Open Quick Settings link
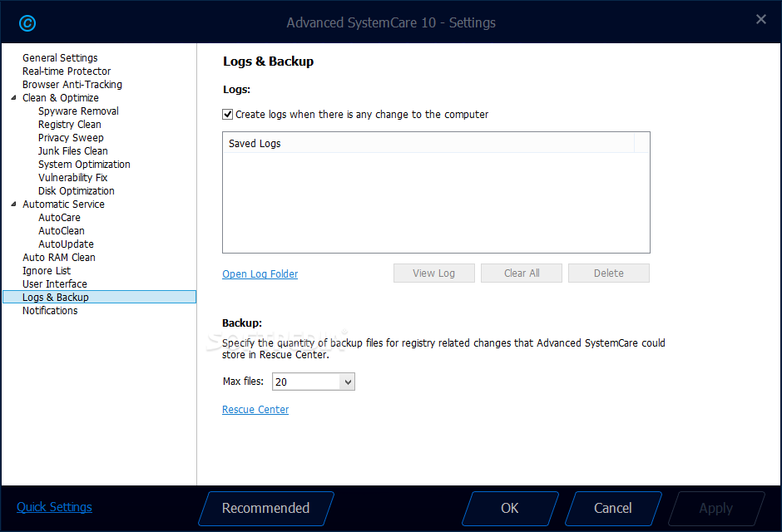This screenshot has width=782, height=532. point(54,507)
